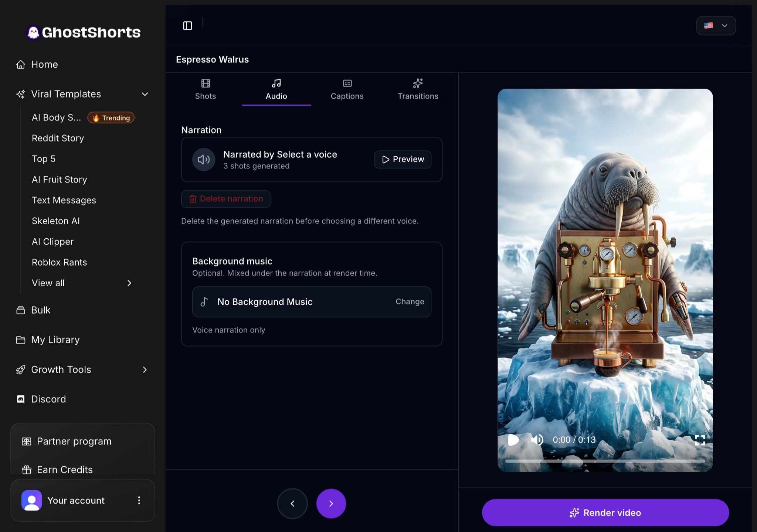Click 'Narrated by Select a voice' text
The width and height of the screenshot is (757, 532).
[x=280, y=154]
